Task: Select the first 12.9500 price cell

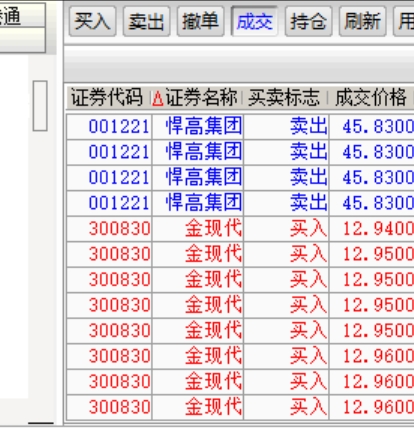Action: 372,254
